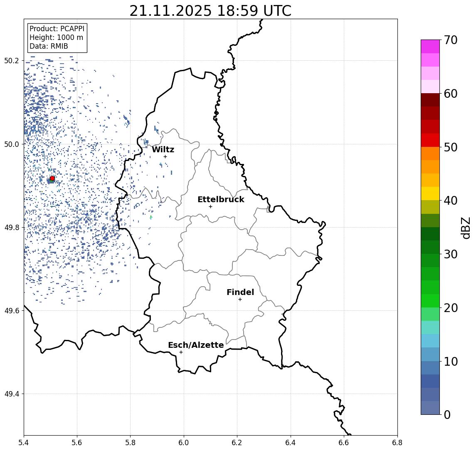
Task: Select the bright red swatch just above 50
Action: point(430,140)
